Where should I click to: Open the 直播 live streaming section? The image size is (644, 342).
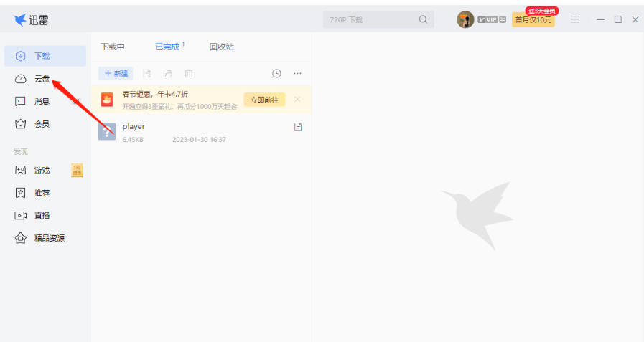pos(42,215)
